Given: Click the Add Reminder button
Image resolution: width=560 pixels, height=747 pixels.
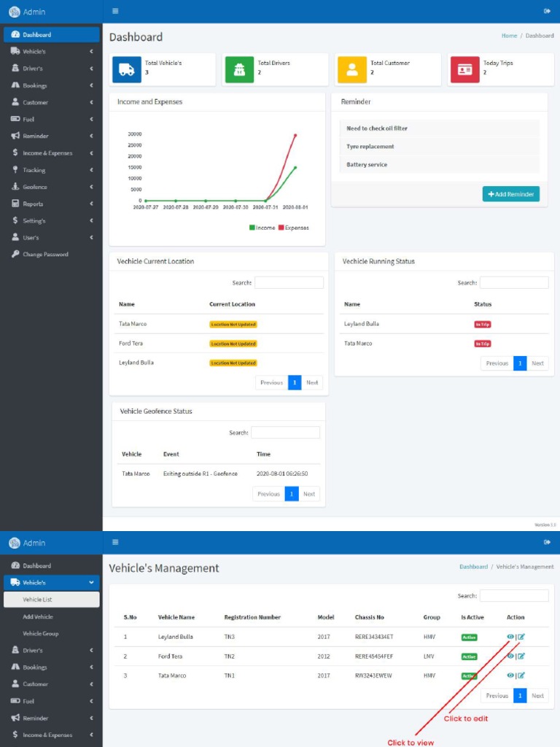Looking at the screenshot, I should 511,194.
